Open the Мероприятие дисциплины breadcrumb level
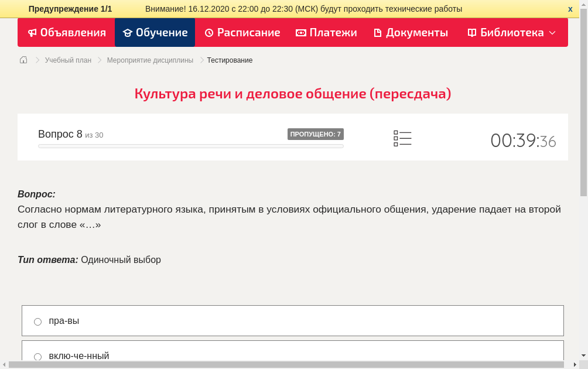The width and height of the screenshot is (588, 369). [x=150, y=60]
